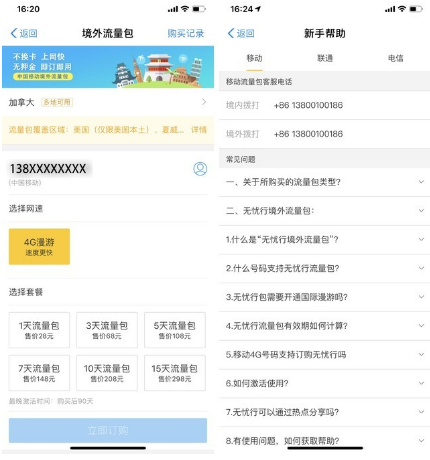Open 详情 for coverage area

point(199,130)
